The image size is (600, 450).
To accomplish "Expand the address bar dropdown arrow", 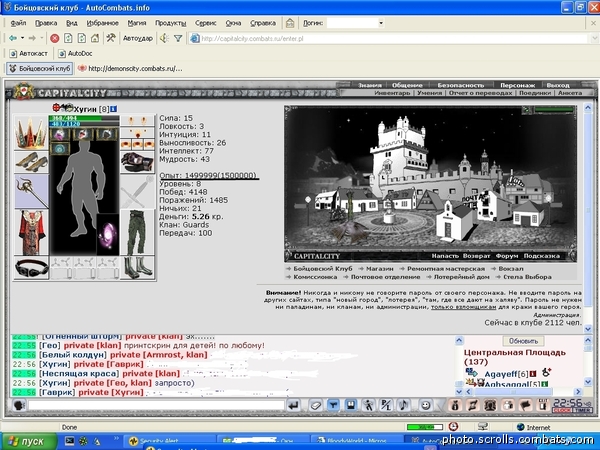I will (x=595, y=38).
